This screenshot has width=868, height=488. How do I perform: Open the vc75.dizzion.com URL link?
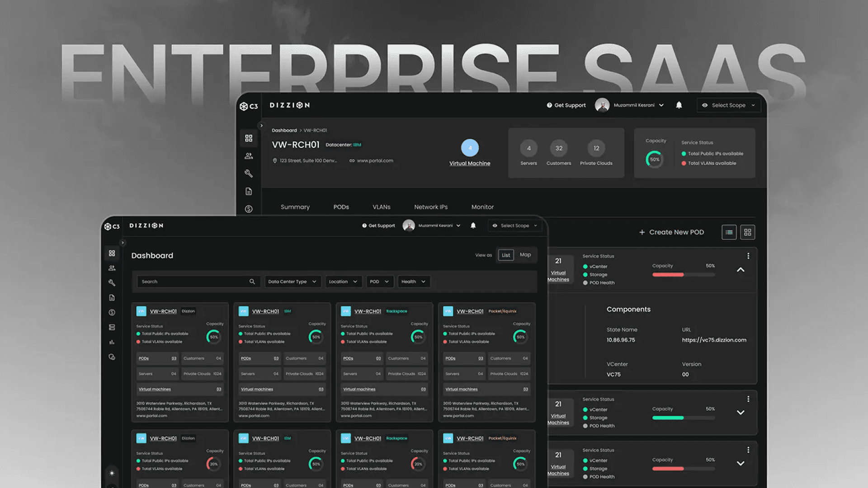point(714,340)
